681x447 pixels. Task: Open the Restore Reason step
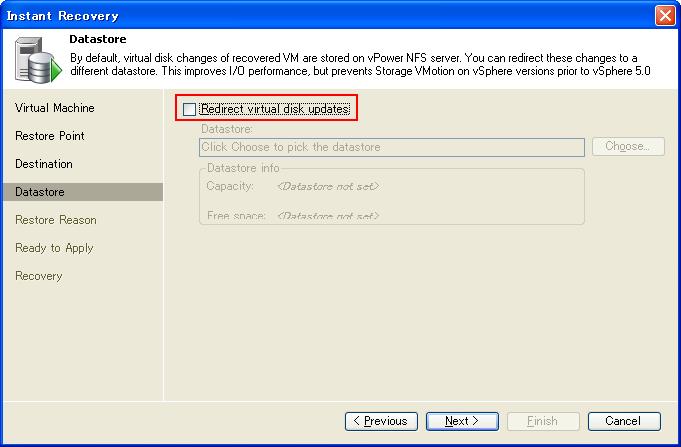point(56,220)
